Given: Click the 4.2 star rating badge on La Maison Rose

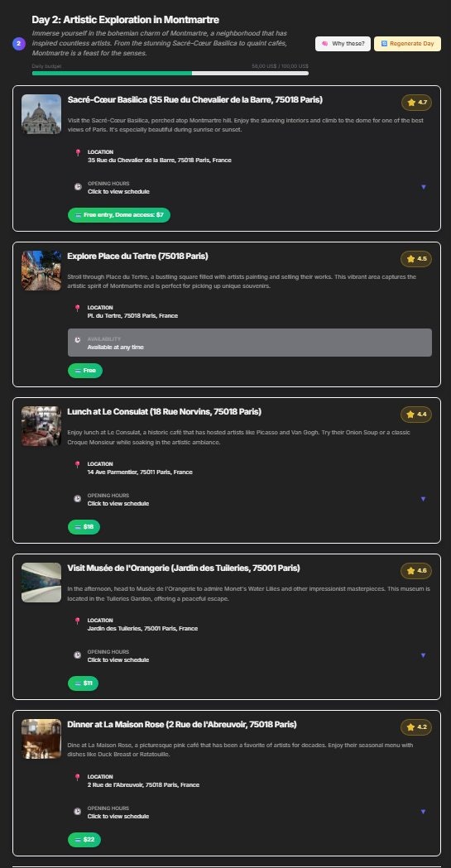Looking at the screenshot, I should pyautogui.click(x=416, y=727).
